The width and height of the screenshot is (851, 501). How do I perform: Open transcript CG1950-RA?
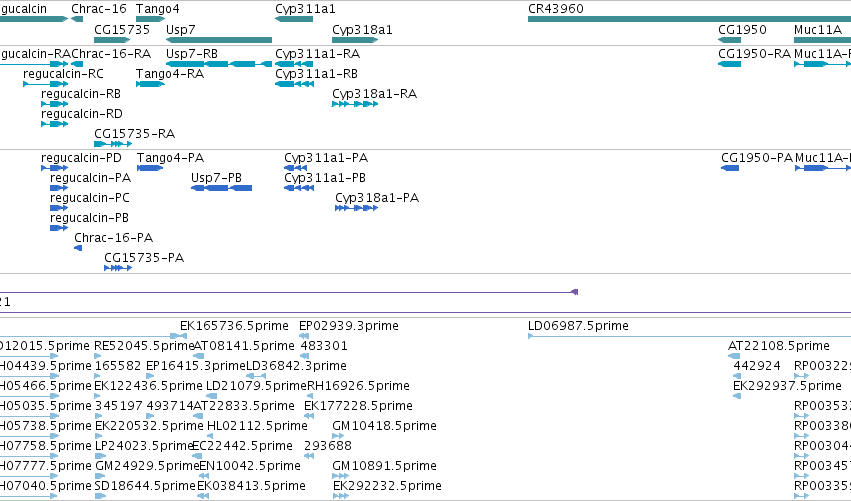(754, 53)
